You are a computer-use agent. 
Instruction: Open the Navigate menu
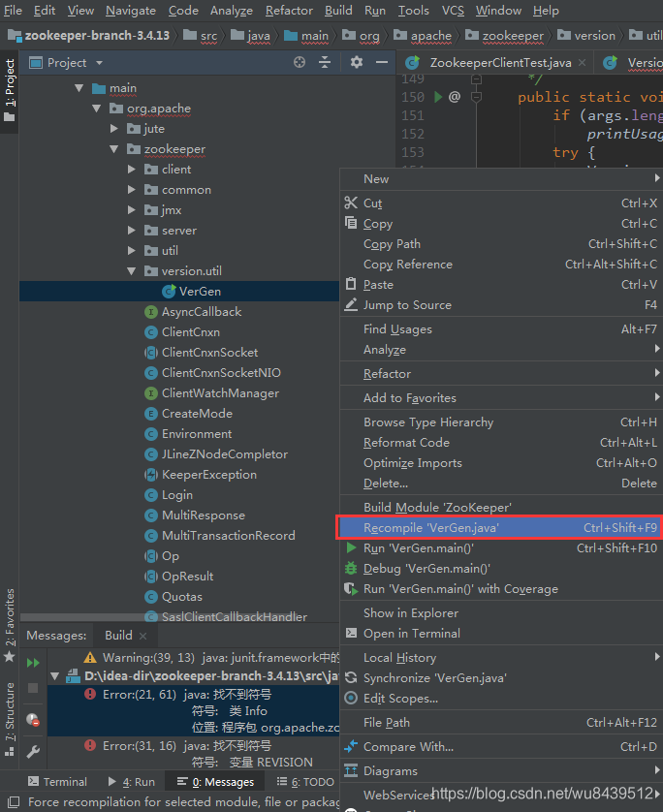[x=131, y=11]
